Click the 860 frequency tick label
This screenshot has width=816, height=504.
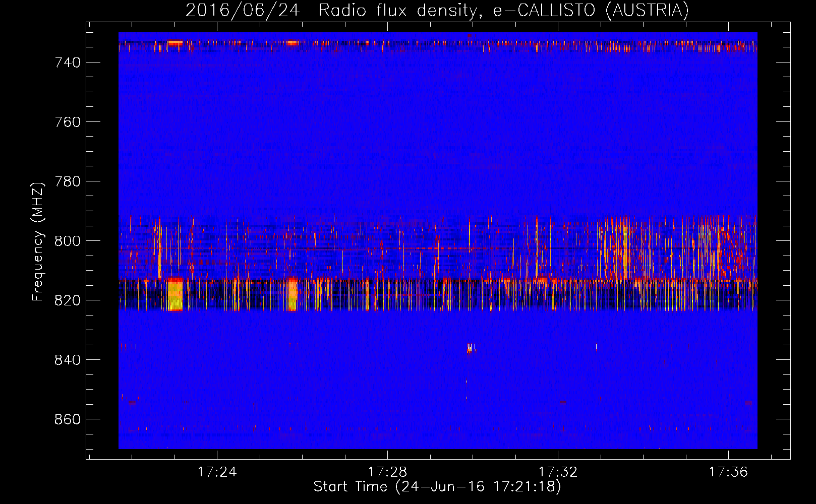68,419
